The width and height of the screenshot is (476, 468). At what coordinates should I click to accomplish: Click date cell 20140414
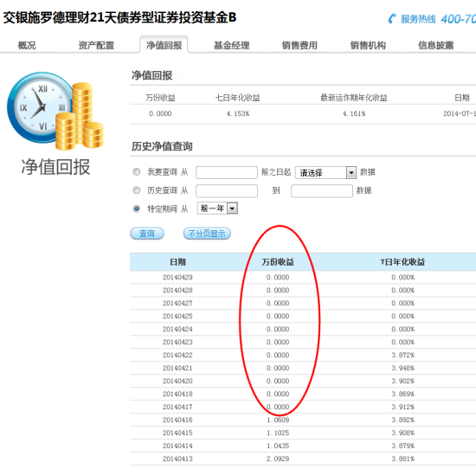click(177, 446)
